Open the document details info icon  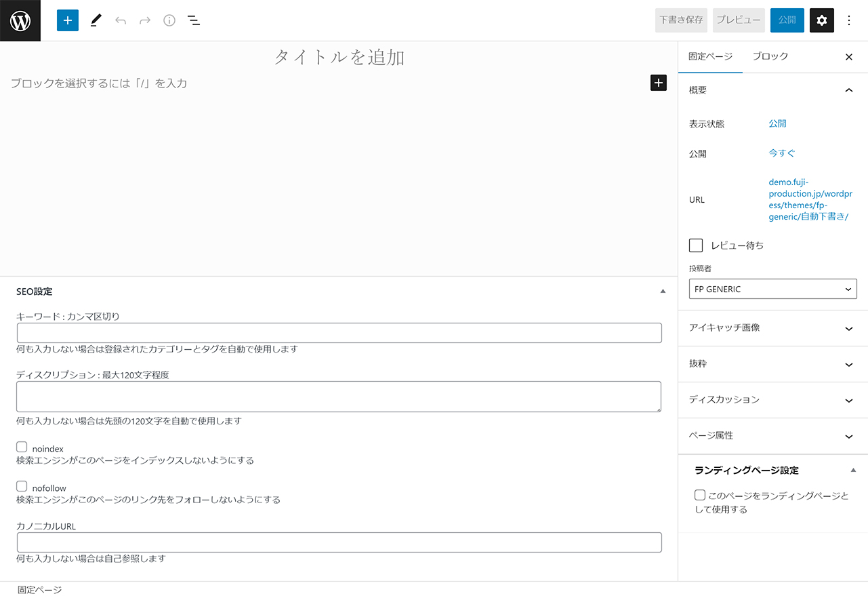pyautogui.click(x=169, y=20)
